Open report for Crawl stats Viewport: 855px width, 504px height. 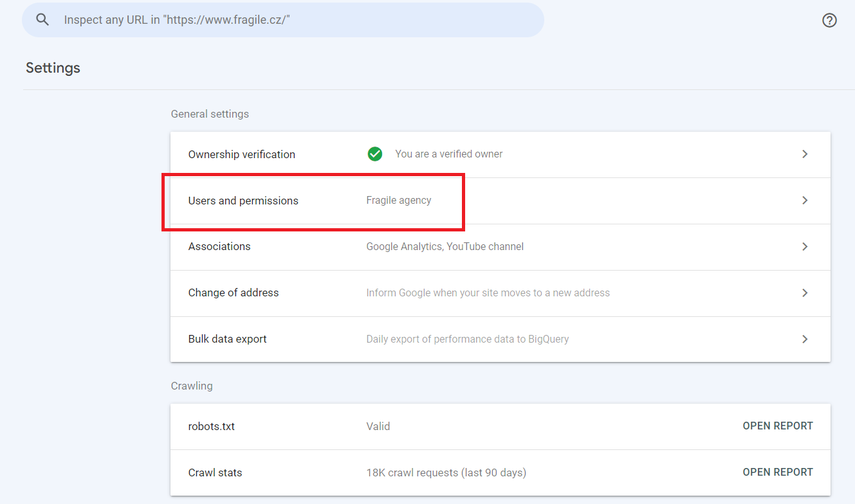pos(777,473)
